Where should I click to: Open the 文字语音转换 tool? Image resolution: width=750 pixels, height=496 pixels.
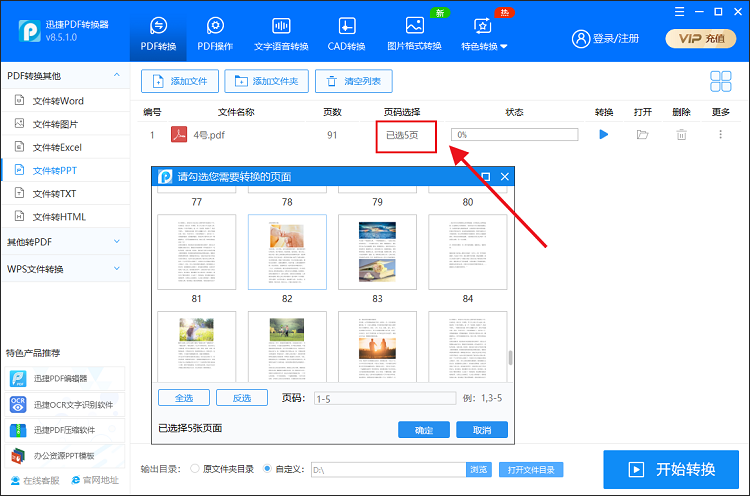tap(279, 32)
